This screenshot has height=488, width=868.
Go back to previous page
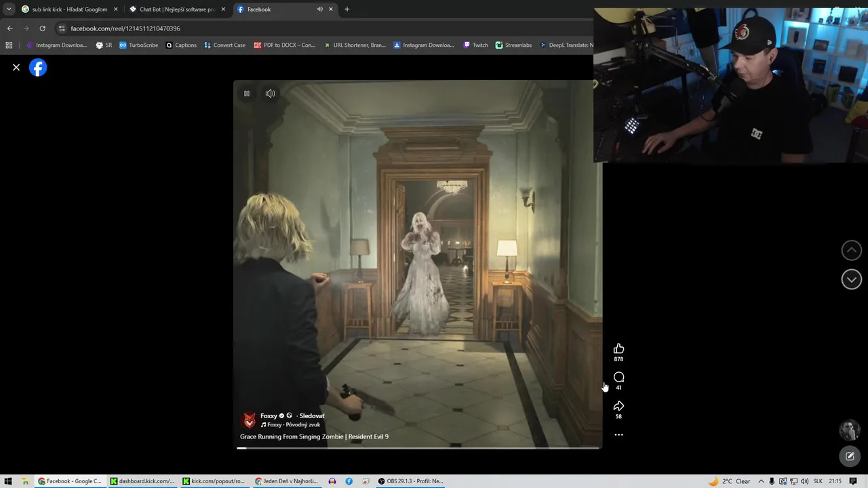coord(9,28)
